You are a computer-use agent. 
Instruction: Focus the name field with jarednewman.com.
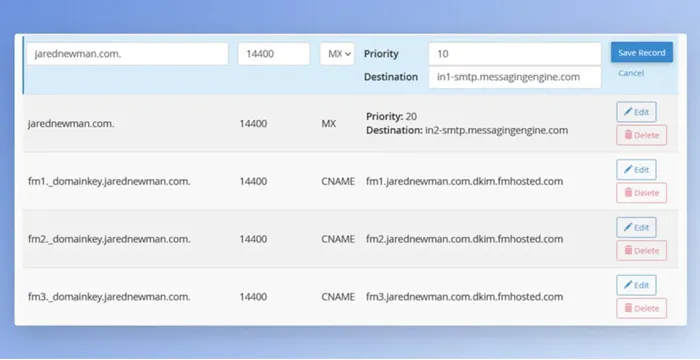coord(128,54)
